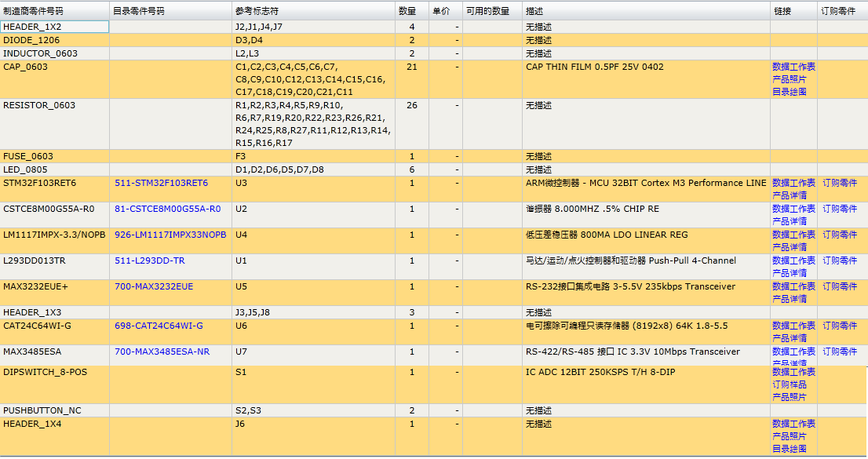Sort by 描述 column header
The height and width of the screenshot is (459, 868).
click(x=646, y=11)
